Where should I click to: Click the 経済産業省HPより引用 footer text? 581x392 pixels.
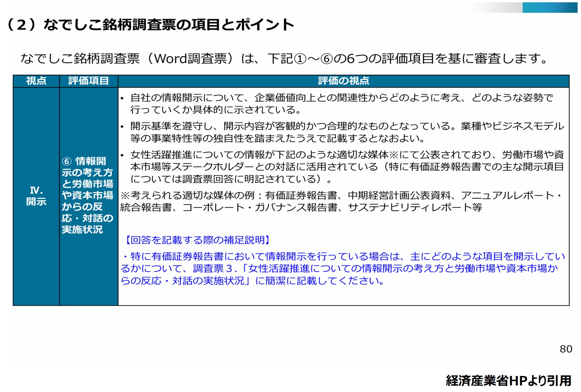click(508, 381)
